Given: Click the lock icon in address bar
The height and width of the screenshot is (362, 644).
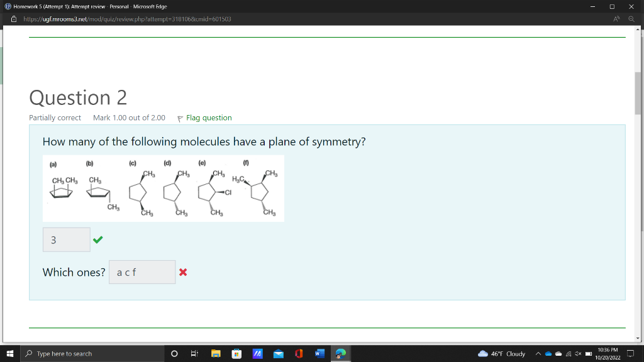Looking at the screenshot, I should pos(13,19).
